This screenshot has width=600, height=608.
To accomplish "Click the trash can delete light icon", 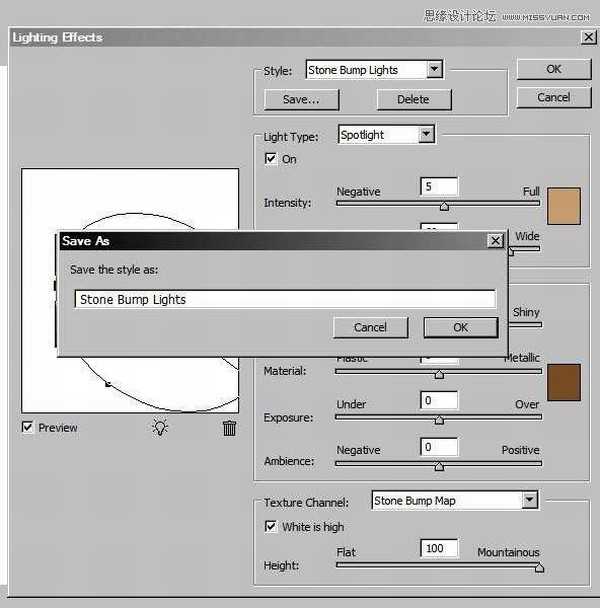I will (229, 428).
